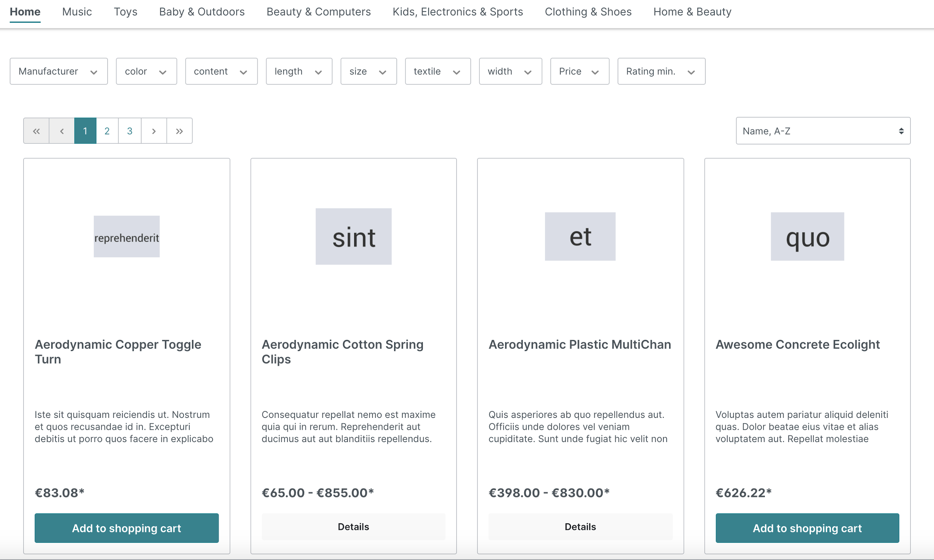The width and height of the screenshot is (934, 560).
Task: Navigate to page 3
Action: point(130,131)
